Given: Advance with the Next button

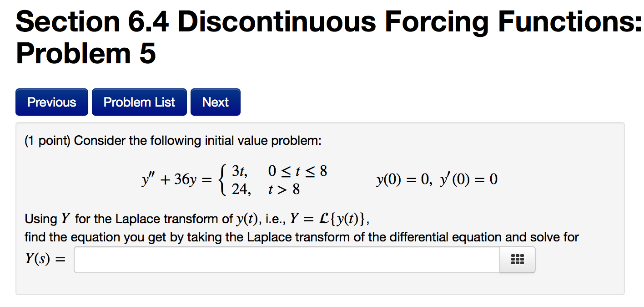Looking at the screenshot, I should pos(216,102).
